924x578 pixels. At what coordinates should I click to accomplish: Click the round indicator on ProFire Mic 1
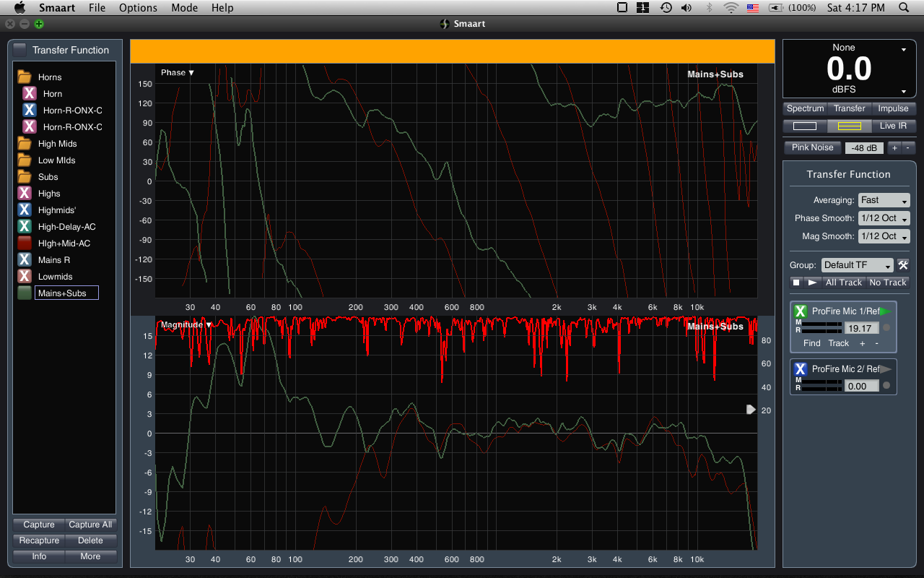click(886, 327)
